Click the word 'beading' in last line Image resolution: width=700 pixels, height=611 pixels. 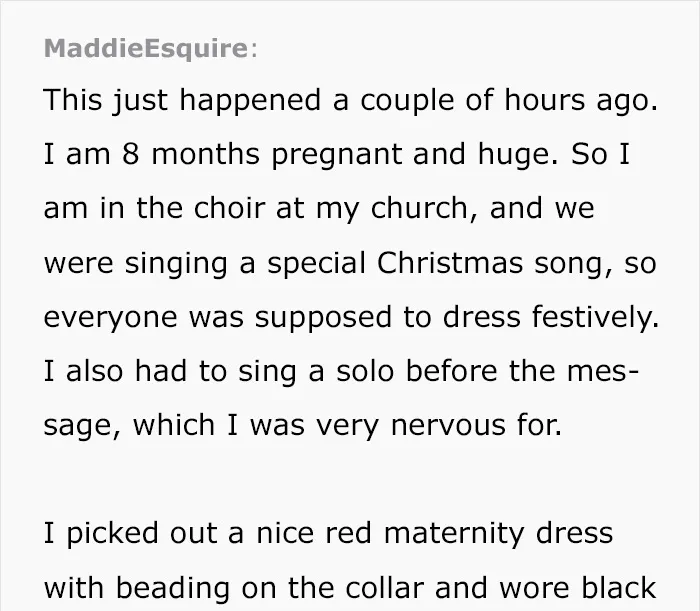[x=173, y=589]
